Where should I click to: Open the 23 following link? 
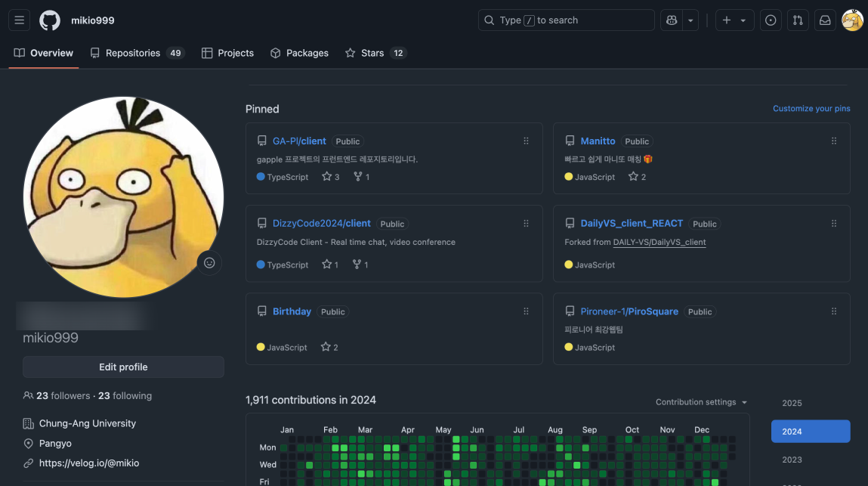point(125,395)
